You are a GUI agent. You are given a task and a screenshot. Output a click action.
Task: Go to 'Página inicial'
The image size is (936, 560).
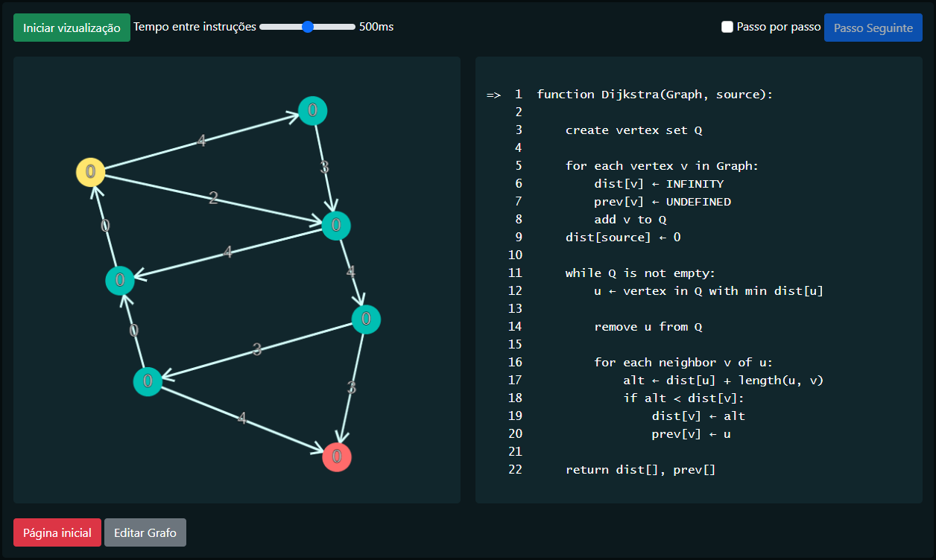[57, 532]
